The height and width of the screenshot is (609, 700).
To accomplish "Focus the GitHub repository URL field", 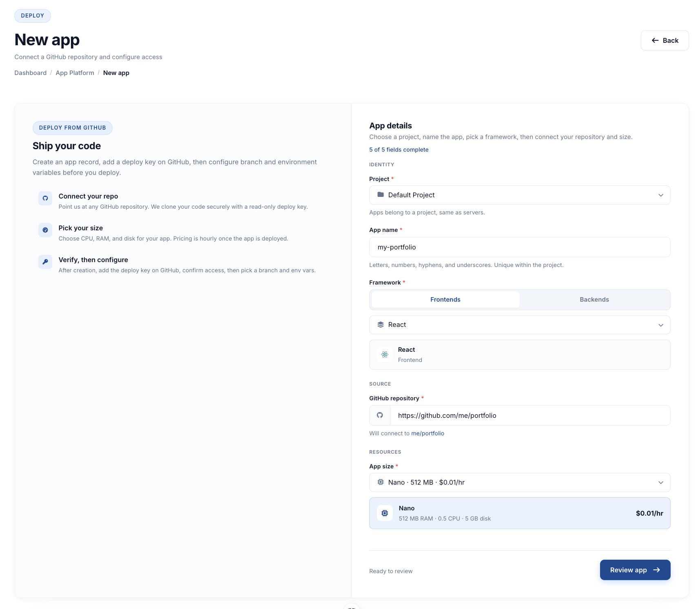I will [530, 415].
